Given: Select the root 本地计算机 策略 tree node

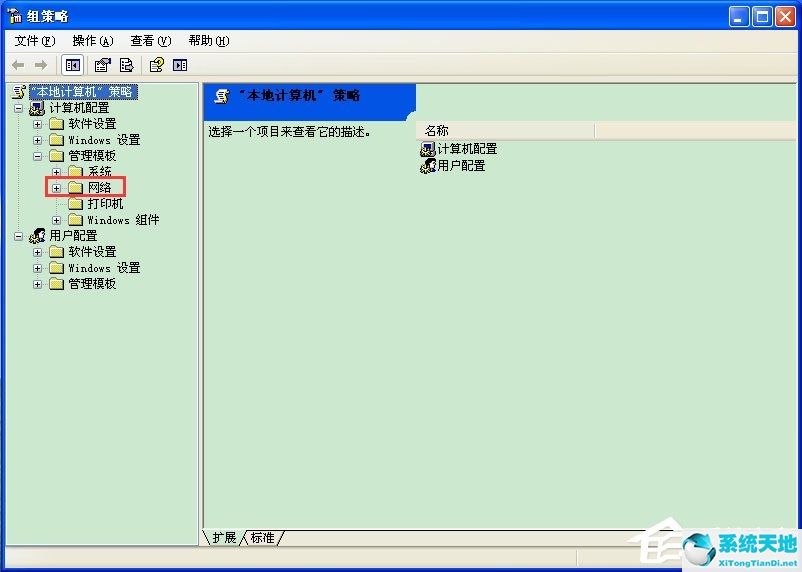Looking at the screenshot, I should pyautogui.click(x=84, y=92).
